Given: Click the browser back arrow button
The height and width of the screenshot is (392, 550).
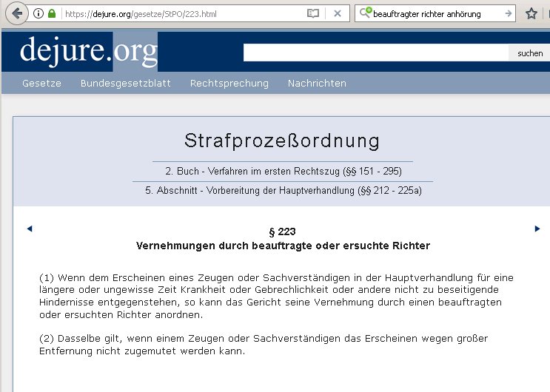Looking at the screenshot, I should click(x=18, y=13).
